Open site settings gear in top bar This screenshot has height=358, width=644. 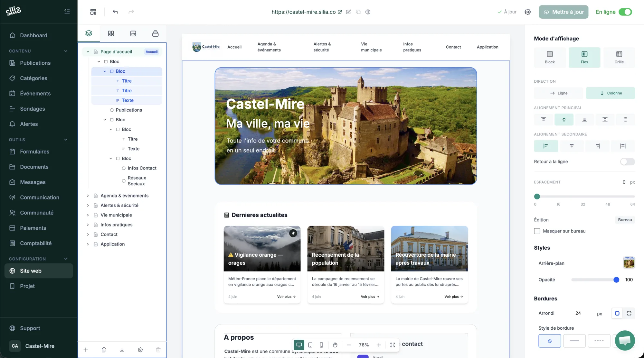click(x=527, y=12)
